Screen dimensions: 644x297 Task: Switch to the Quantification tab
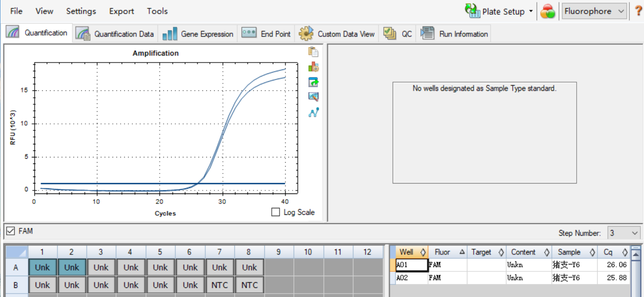[x=36, y=33]
